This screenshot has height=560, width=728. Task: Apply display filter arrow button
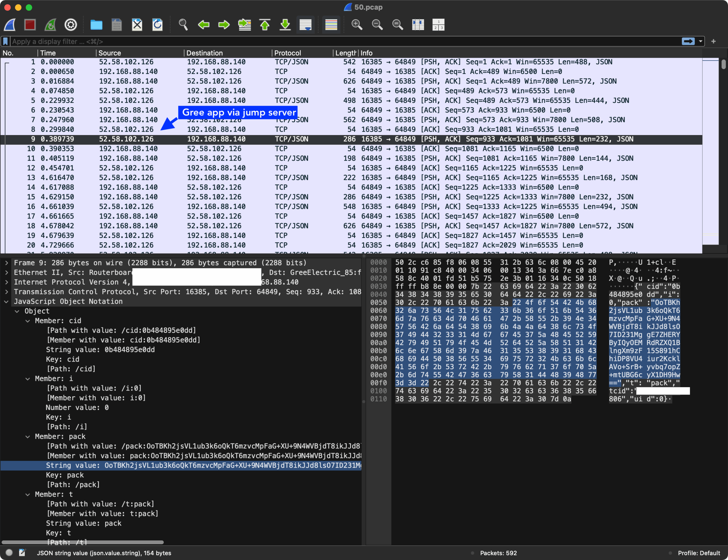(688, 41)
